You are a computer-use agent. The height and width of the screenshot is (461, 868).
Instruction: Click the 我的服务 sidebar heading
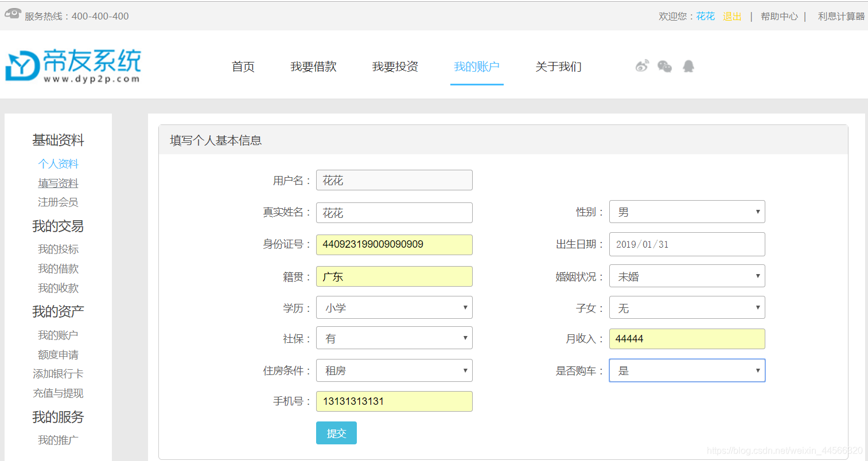[x=58, y=417]
